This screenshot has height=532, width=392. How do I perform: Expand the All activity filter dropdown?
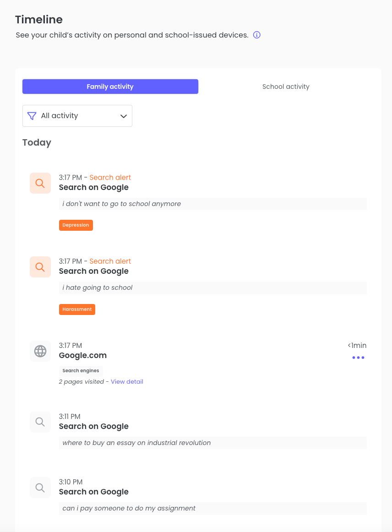(x=77, y=116)
